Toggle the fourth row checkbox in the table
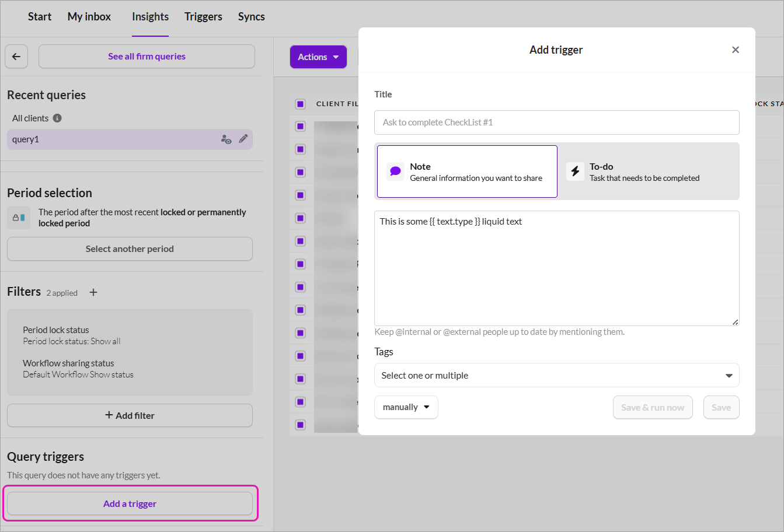The width and height of the screenshot is (784, 532). tap(301, 195)
